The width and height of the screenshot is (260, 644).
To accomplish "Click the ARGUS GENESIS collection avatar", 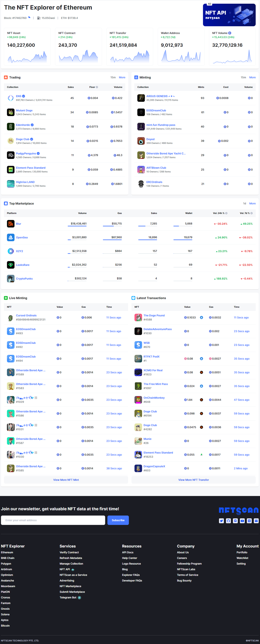I will click(x=141, y=98).
